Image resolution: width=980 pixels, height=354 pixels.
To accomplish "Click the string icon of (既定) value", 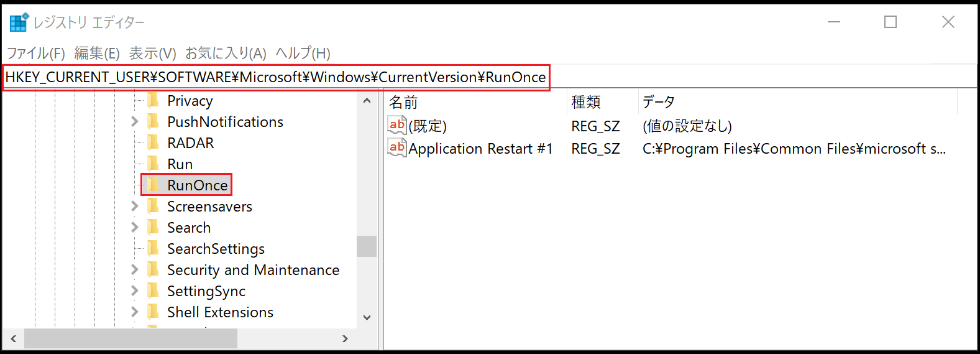I will 397,125.
